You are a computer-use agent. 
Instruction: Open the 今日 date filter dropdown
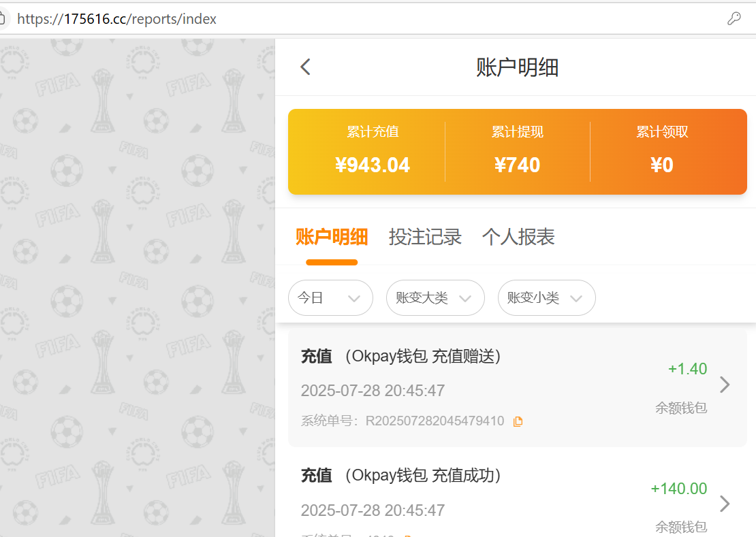pos(330,297)
